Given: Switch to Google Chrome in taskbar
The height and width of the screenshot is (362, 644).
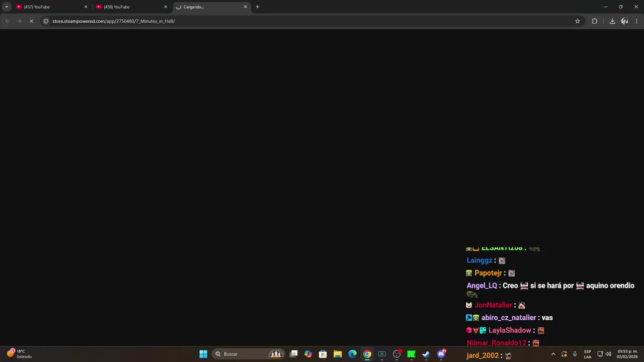Looking at the screenshot, I should click(x=367, y=354).
